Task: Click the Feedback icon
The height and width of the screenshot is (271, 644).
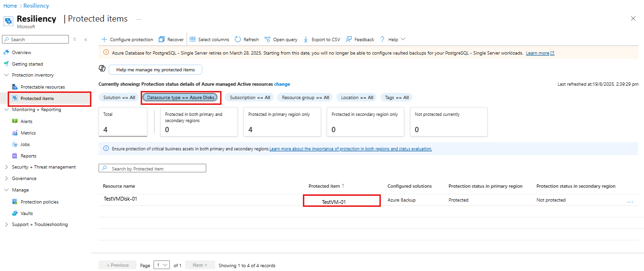Action: 349,40
